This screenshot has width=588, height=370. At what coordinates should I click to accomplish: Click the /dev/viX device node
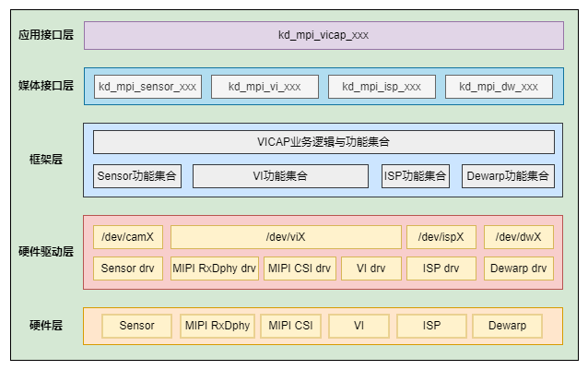[285, 237]
